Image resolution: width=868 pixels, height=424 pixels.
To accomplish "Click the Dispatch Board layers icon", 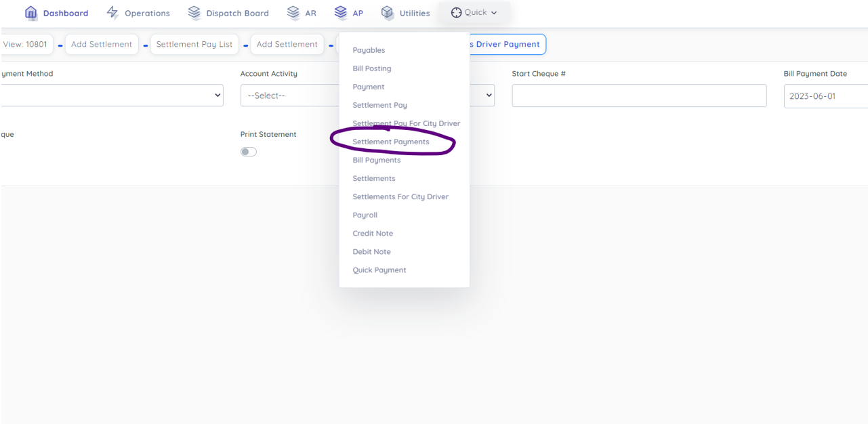I will coord(194,13).
